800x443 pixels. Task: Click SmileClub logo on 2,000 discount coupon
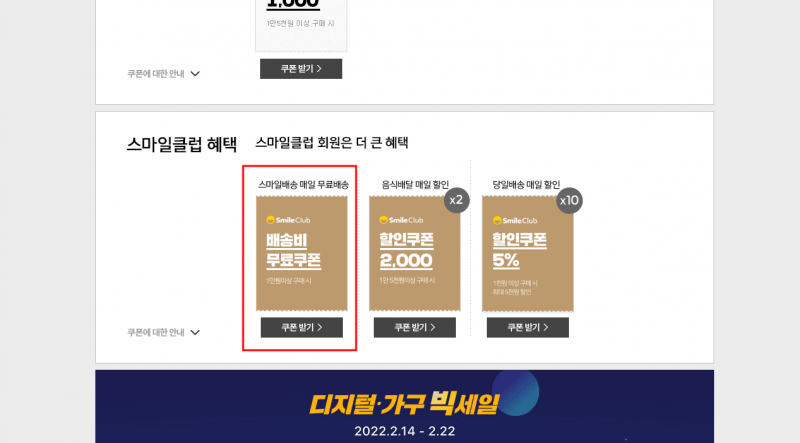[x=402, y=220]
